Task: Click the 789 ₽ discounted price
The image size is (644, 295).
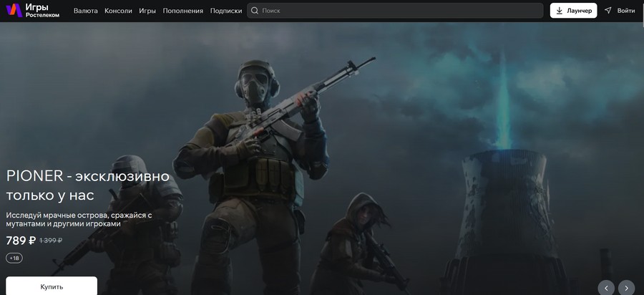Action: pyautogui.click(x=20, y=241)
